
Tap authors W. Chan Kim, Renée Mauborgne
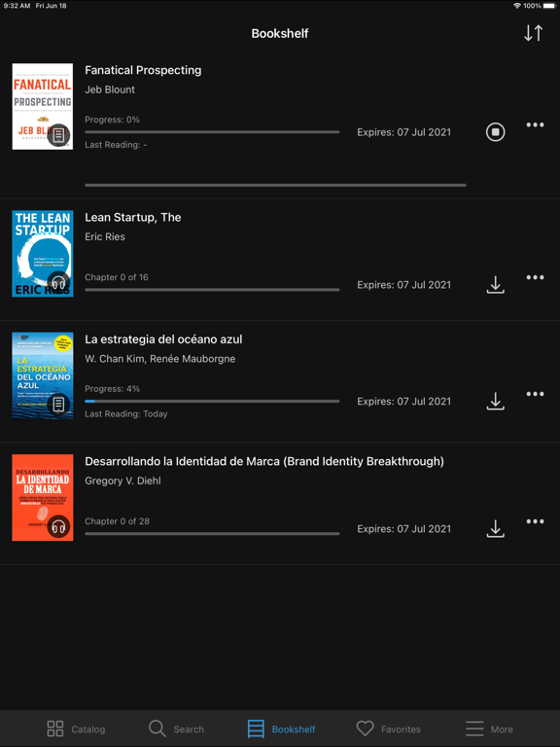click(160, 359)
